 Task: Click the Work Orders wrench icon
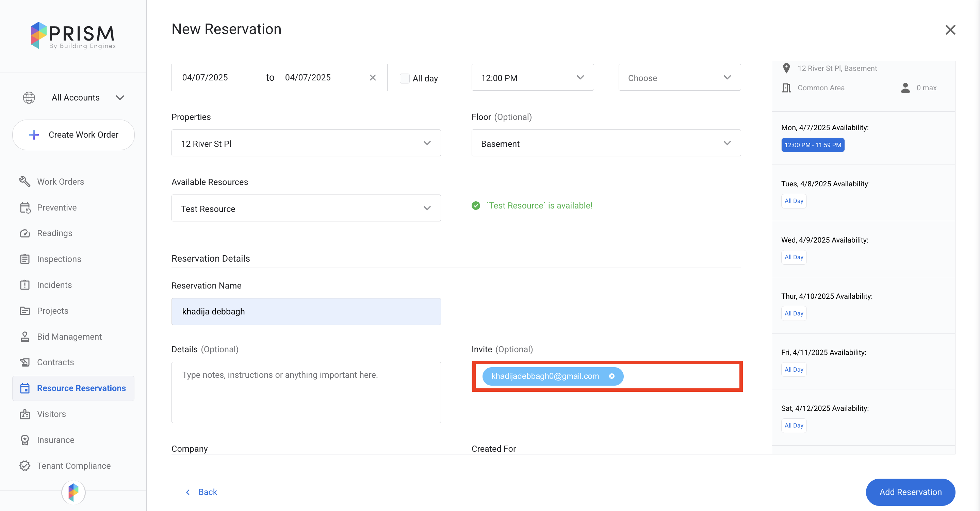(25, 182)
